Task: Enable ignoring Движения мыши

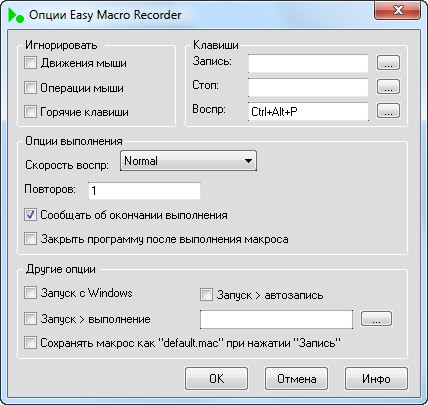Action: [x=30, y=63]
